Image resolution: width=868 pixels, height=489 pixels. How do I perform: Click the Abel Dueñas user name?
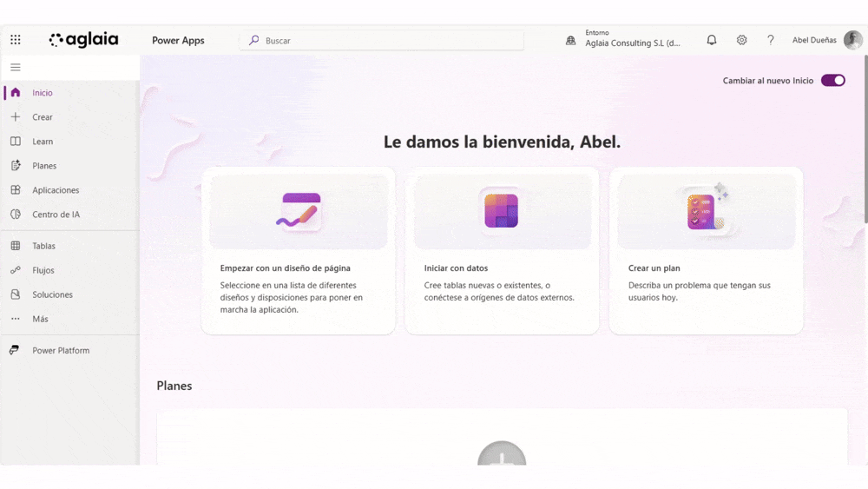814,40
